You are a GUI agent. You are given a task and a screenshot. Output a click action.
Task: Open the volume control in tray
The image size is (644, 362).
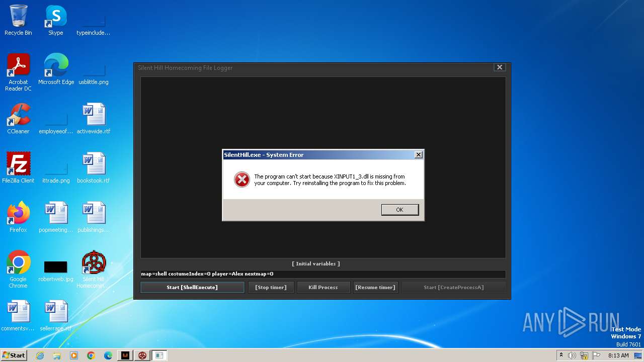click(x=572, y=355)
